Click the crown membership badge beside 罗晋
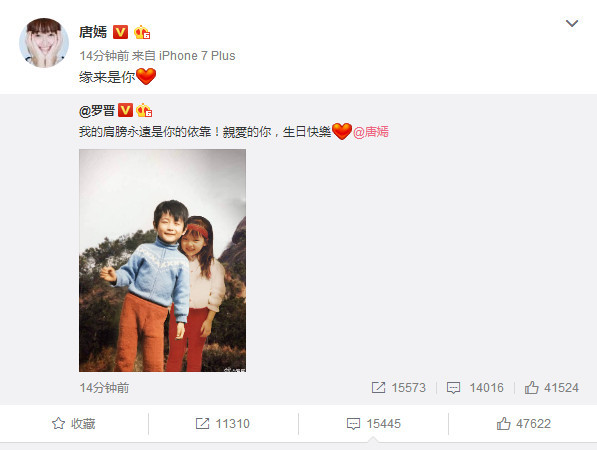Viewport: 597px width, 450px height. pyautogui.click(x=144, y=110)
